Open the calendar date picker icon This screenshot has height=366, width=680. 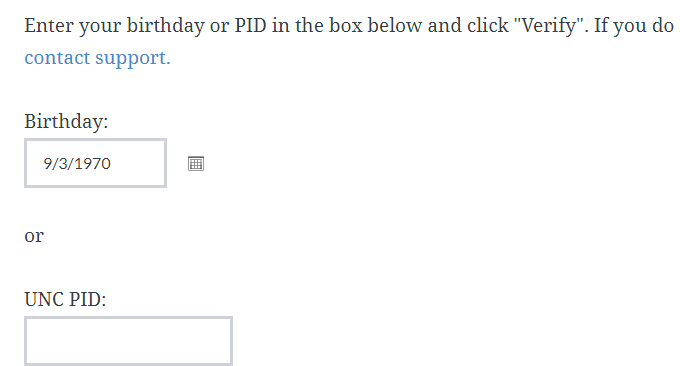(196, 163)
